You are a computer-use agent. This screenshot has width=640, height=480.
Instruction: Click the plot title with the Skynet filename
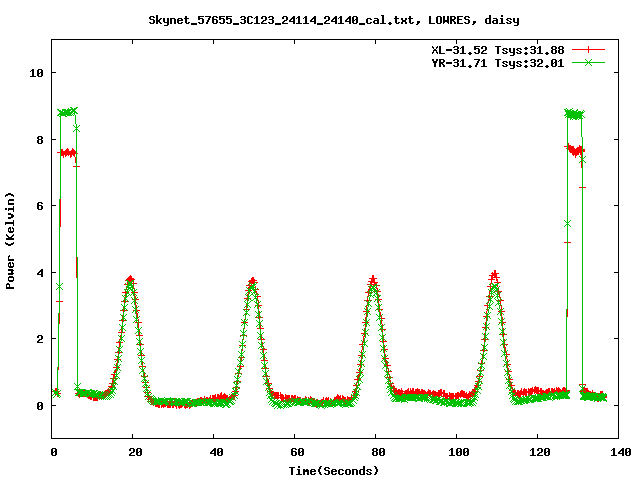[x=333, y=19]
